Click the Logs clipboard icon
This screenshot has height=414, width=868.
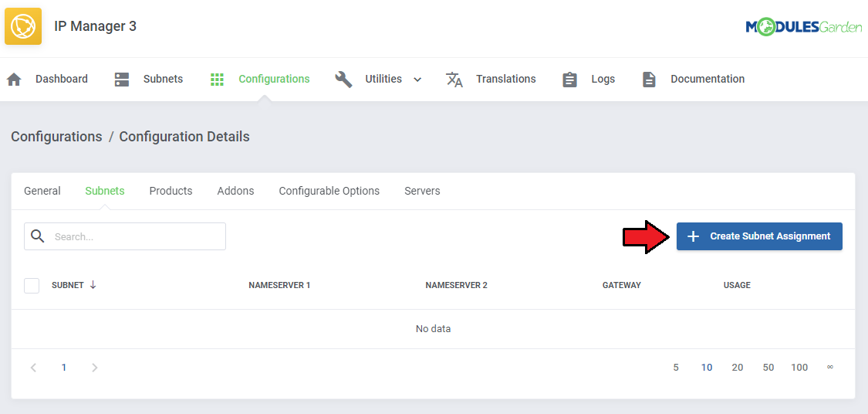569,80
